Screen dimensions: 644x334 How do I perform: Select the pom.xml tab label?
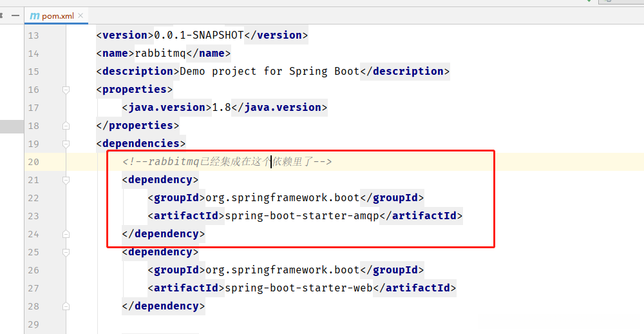click(x=58, y=16)
